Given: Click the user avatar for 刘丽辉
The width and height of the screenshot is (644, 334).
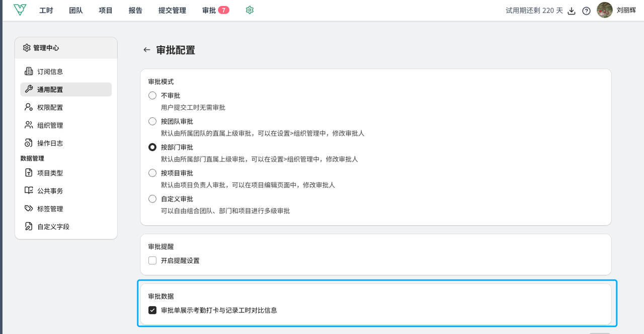Looking at the screenshot, I should point(604,10).
